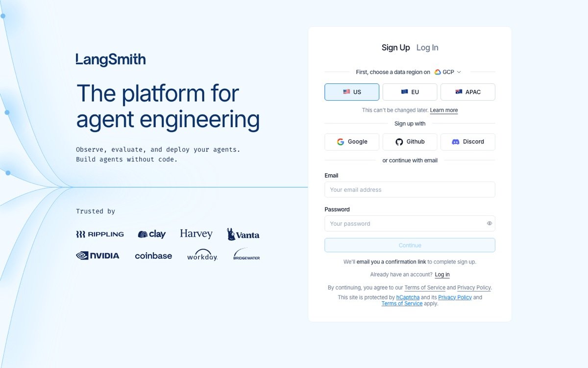Open Privacy Policy in agreement line
Viewport: 588px width, 368px height.
pos(474,288)
